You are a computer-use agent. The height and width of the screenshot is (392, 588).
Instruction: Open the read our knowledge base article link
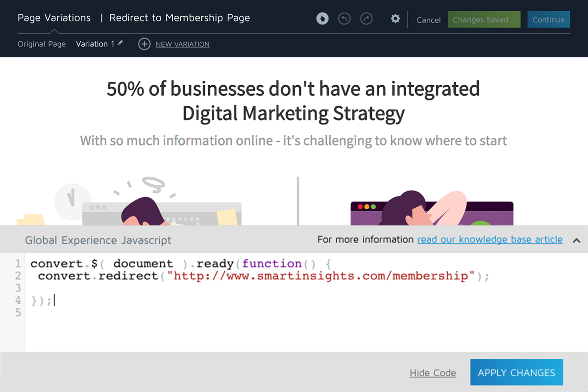[490, 240]
